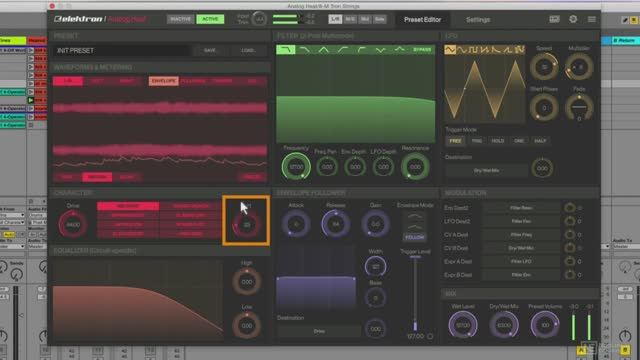Click the display icon left of the gear
The width and height of the screenshot is (640, 360).
[x=554, y=19]
